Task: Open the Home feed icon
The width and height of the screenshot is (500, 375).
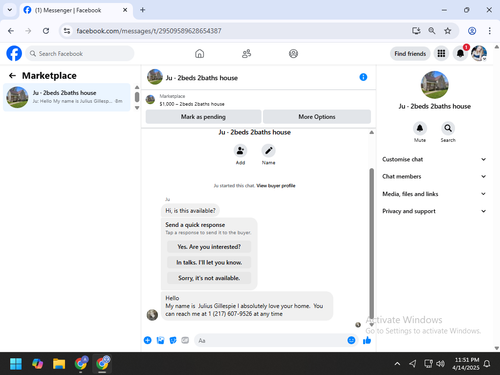Action: click(199, 53)
